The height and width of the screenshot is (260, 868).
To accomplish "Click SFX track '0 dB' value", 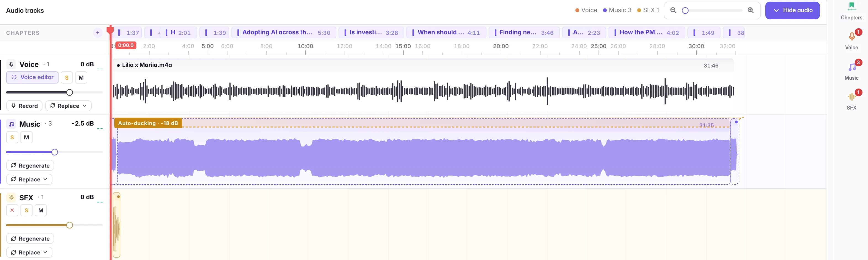I will pos(87,197).
